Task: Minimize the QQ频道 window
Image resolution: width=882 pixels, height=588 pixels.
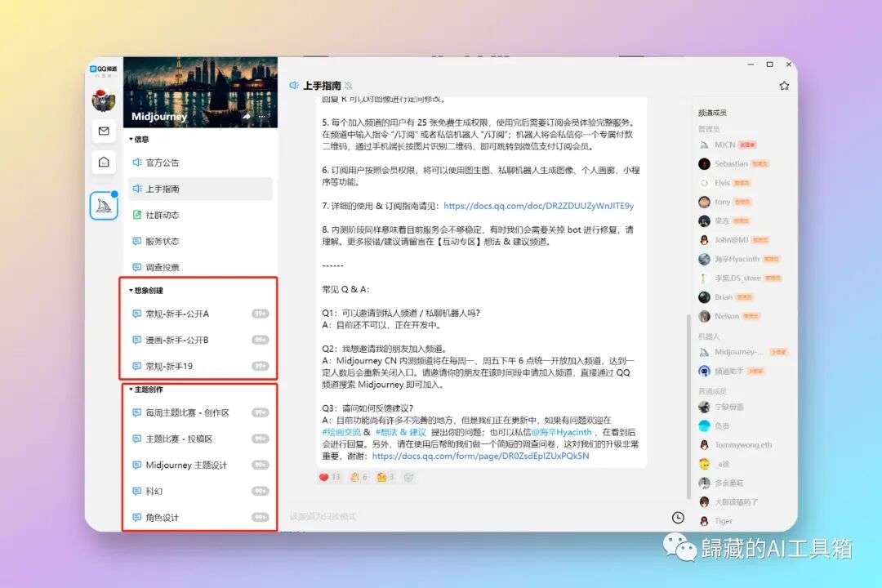Action: tap(751, 65)
